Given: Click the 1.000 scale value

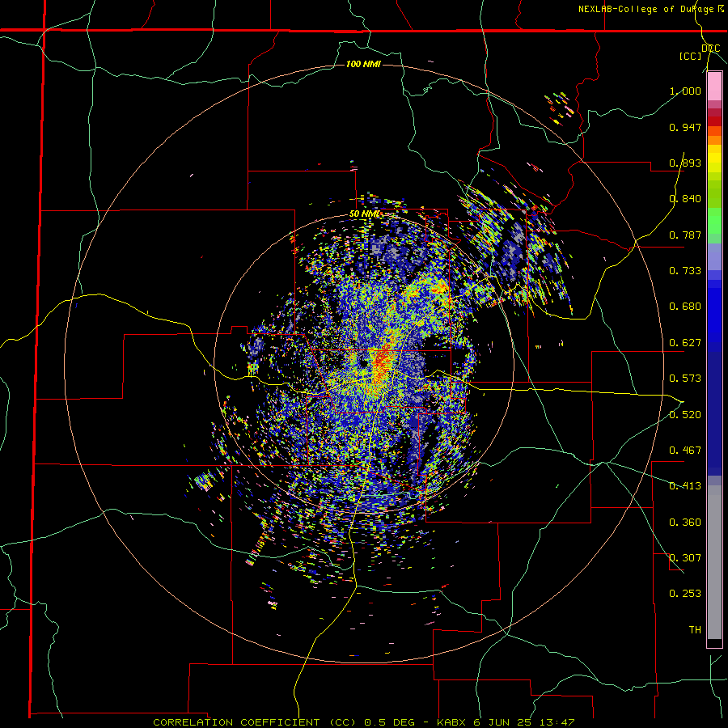Looking at the screenshot, I should pos(685,91).
